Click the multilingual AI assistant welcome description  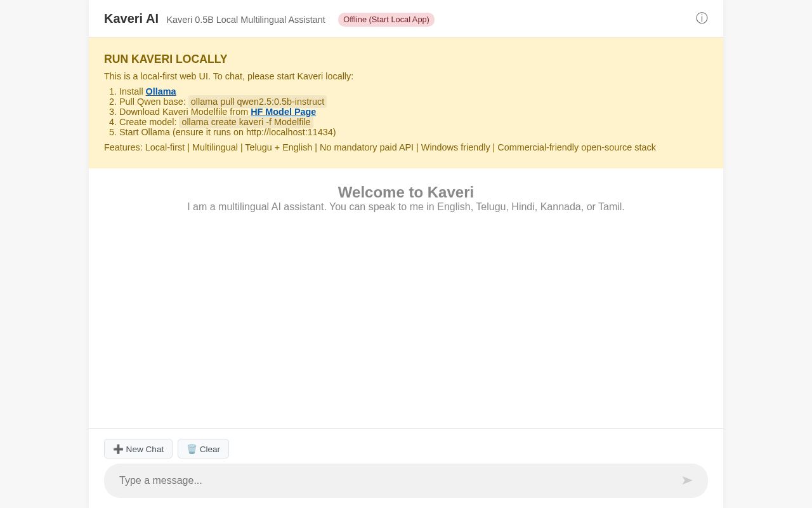click(x=406, y=207)
